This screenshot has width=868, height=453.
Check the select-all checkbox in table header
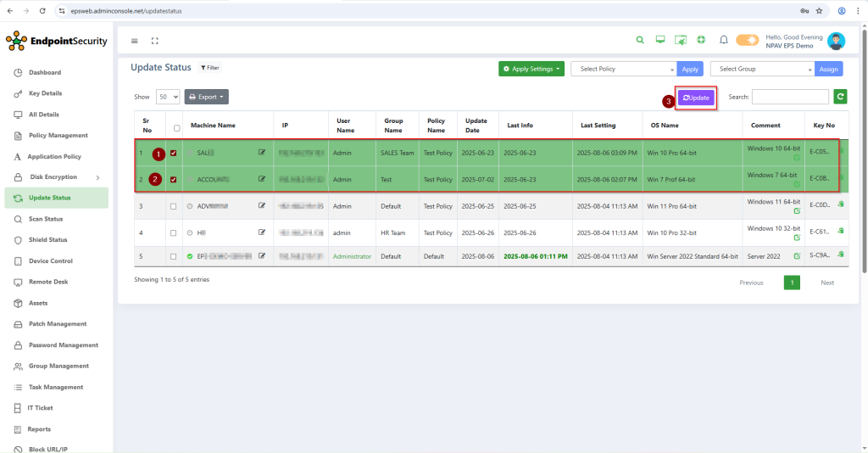pos(176,128)
